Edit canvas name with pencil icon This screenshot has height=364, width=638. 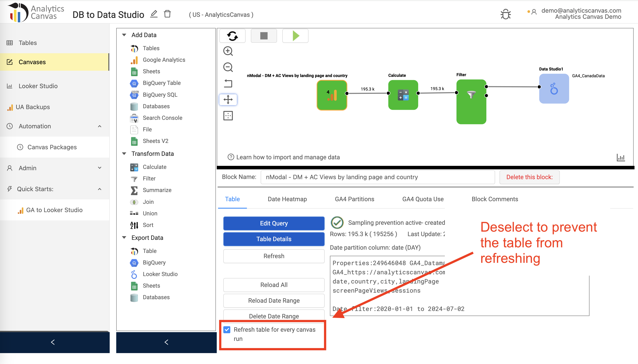pyautogui.click(x=154, y=14)
